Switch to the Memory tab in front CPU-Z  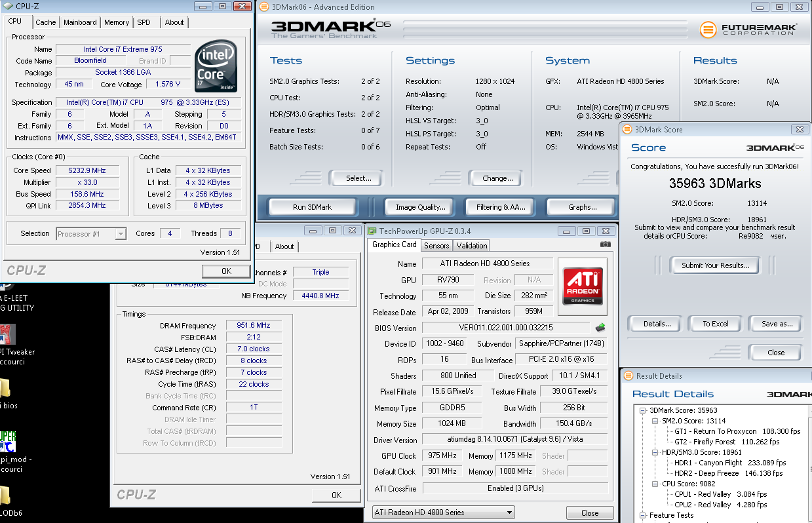(117, 22)
